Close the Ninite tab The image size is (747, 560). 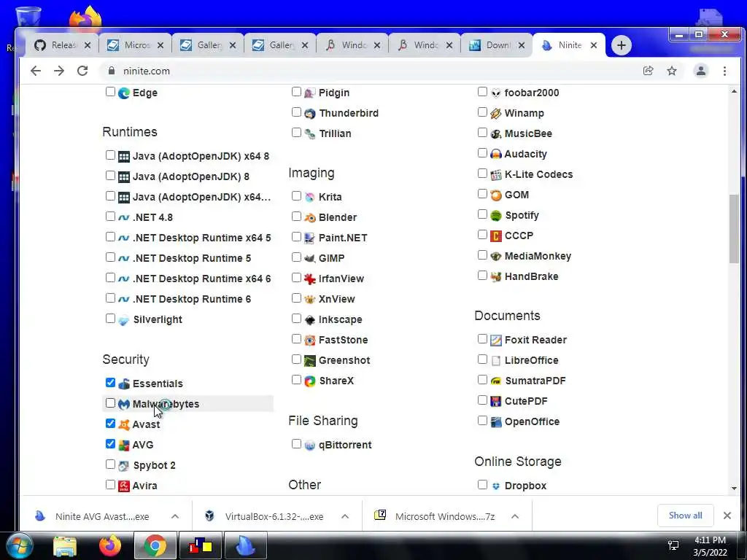tap(594, 45)
